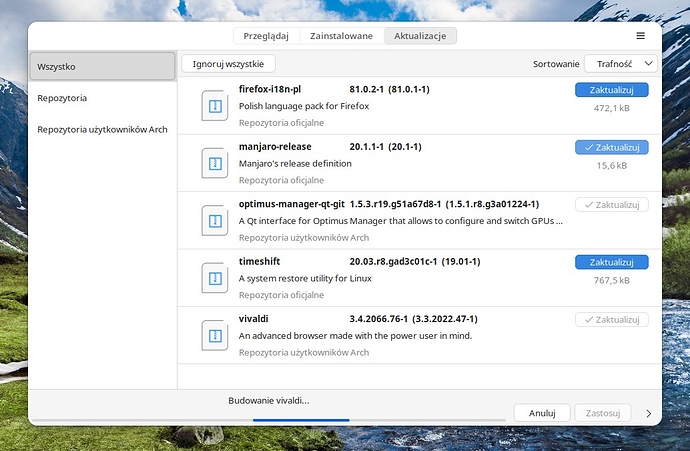690x451 pixels.
Task: Switch to the Przeglądaj tab
Action: (266, 36)
